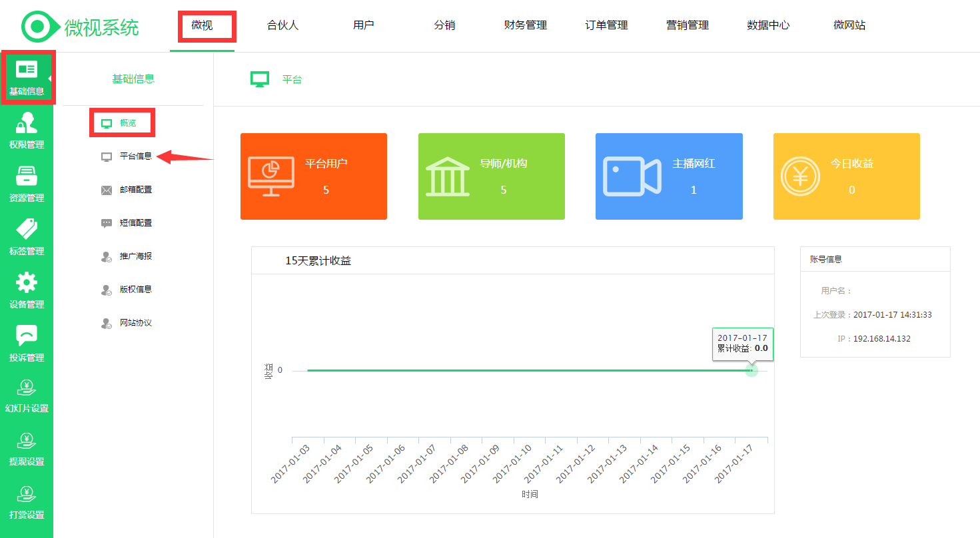The image size is (980, 538).
Task: Click the 累计收益 tooltip on chart
Action: pos(743,344)
